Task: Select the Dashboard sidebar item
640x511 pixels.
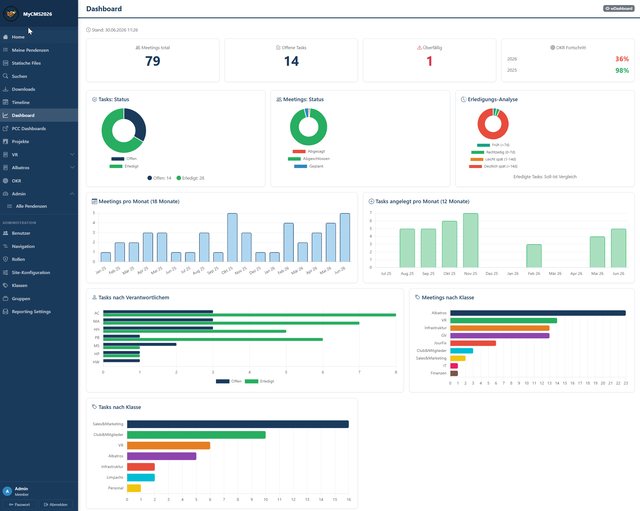Action: point(39,116)
